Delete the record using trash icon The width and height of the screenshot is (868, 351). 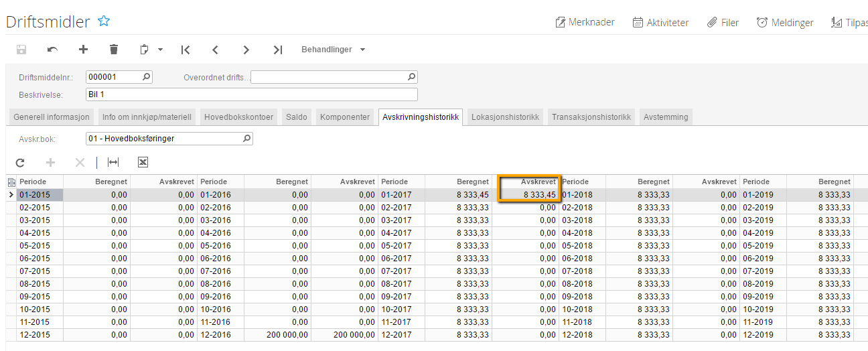point(114,50)
